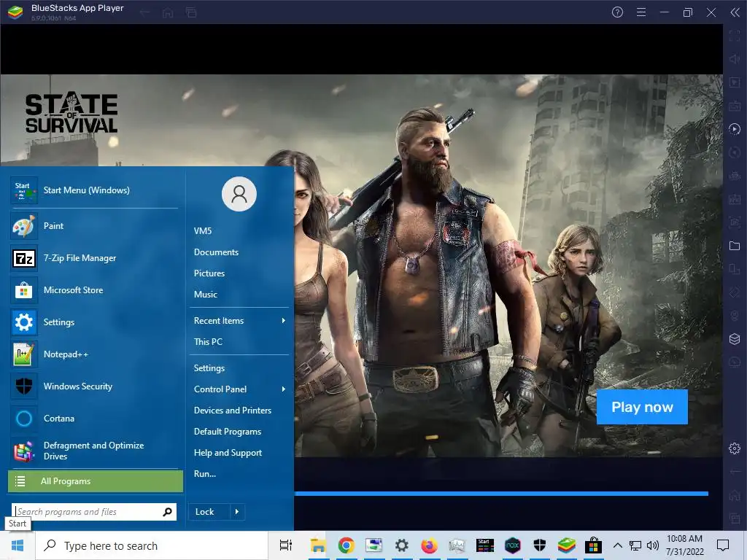Open Settings gear on the taskbar
The height and width of the screenshot is (560, 747).
(402, 545)
